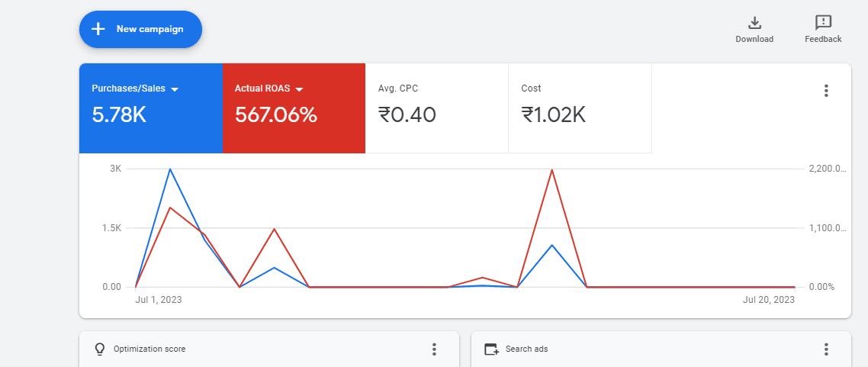
Task: Click the Feedback text label
Action: point(823,39)
